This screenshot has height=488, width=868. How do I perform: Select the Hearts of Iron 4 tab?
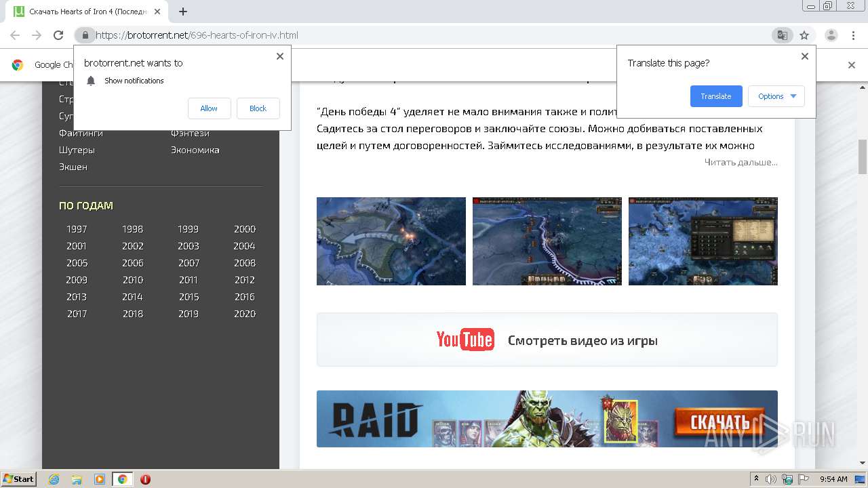coord(88,12)
